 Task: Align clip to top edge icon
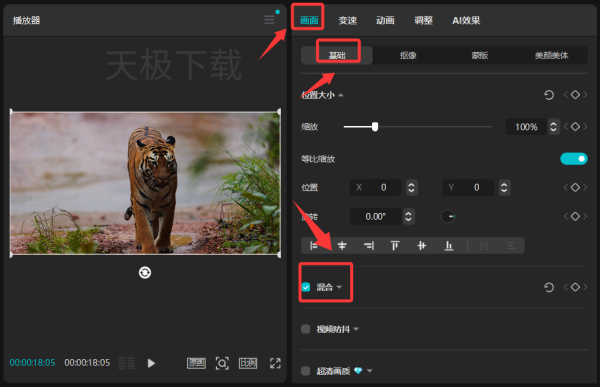click(395, 246)
